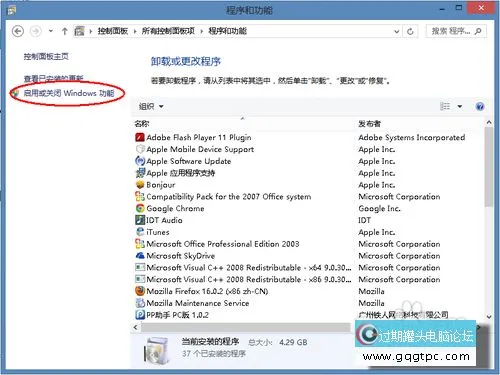The image size is (500, 375).
Task: Click the Visual C++ 2008 x64 icon
Action: [140, 267]
